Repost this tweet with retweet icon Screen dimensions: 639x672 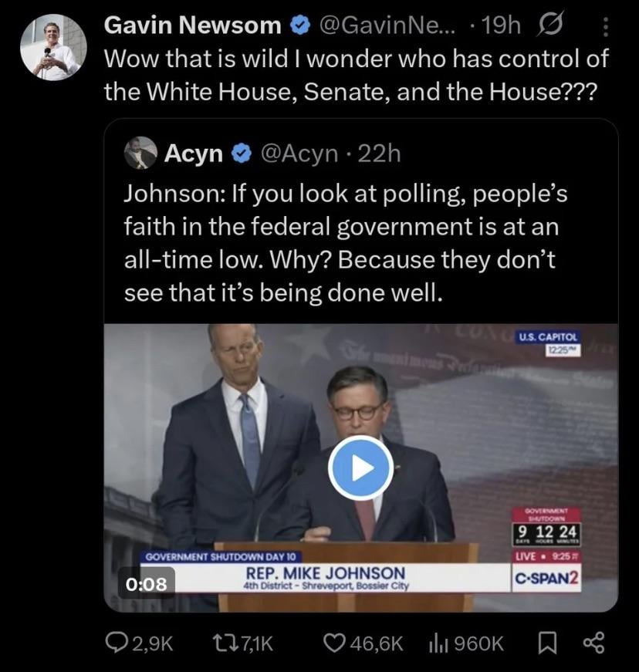click(221, 643)
